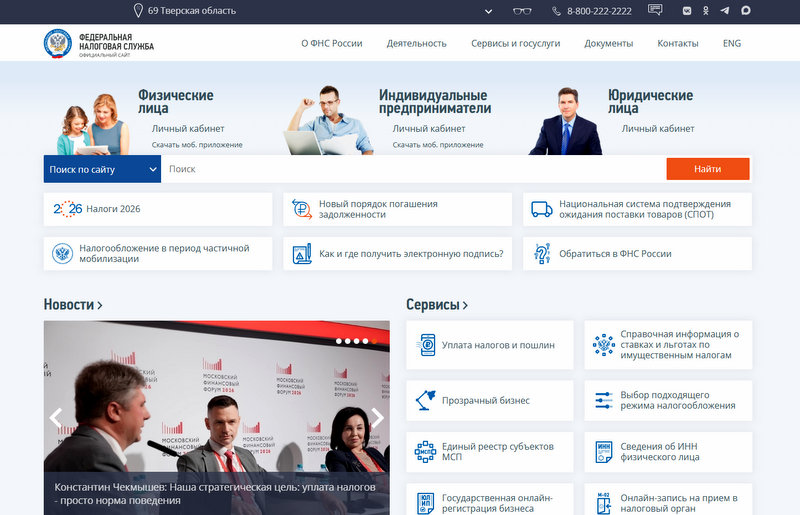Open Новый порядок погашения задолженности text link
This screenshot has height=515, width=800.
pyautogui.click(x=378, y=209)
